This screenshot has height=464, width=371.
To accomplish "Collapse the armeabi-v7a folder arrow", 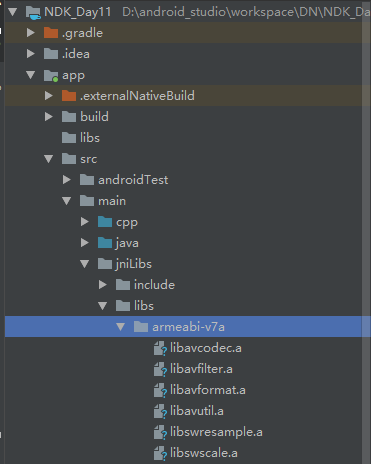I will pyautogui.click(x=121, y=327).
